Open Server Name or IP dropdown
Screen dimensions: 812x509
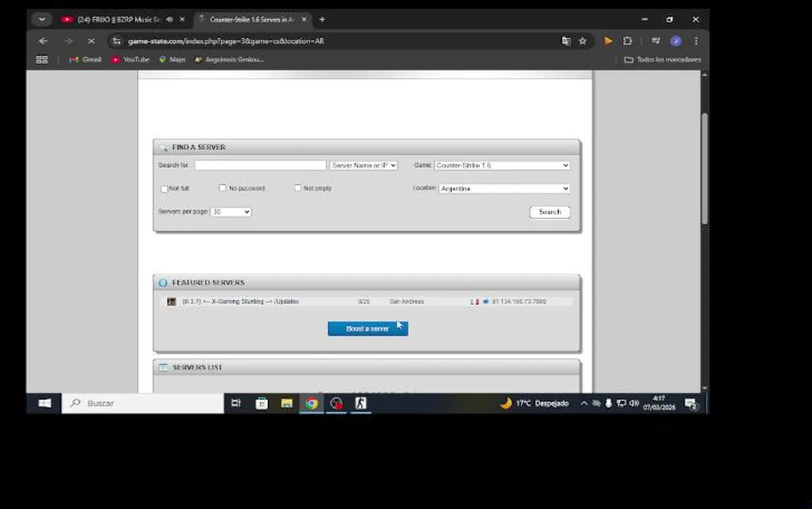coord(363,165)
